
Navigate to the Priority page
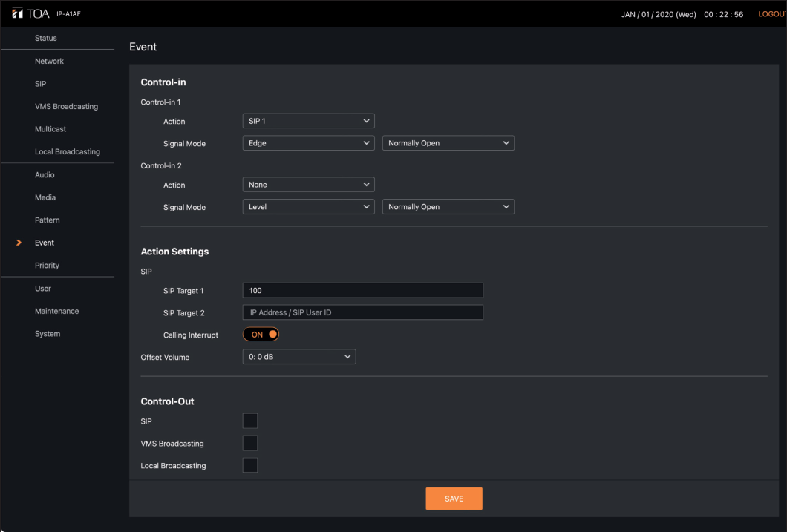pos(47,265)
